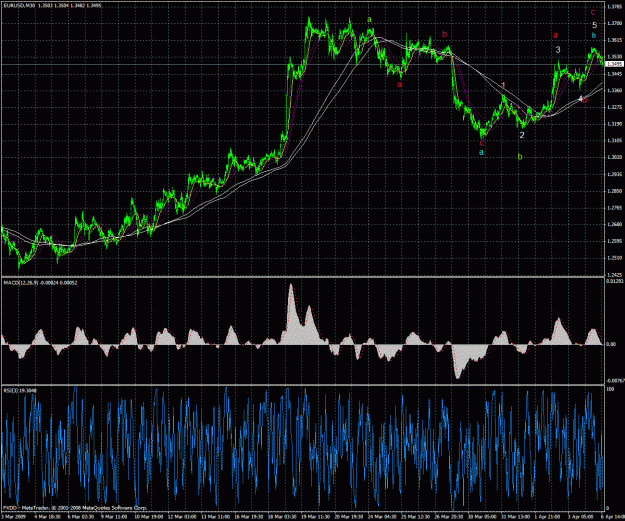This screenshot has height=521, width=625.
Task: Click the '31 Mar 13:00' time label
Action: [516, 517]
